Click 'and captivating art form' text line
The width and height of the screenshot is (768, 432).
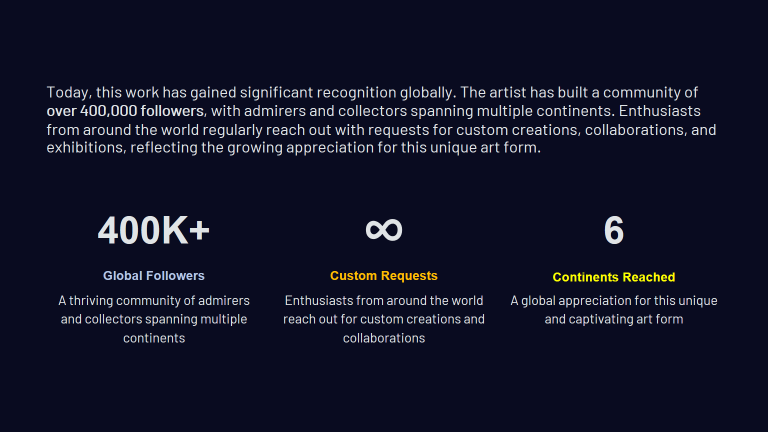613,319
